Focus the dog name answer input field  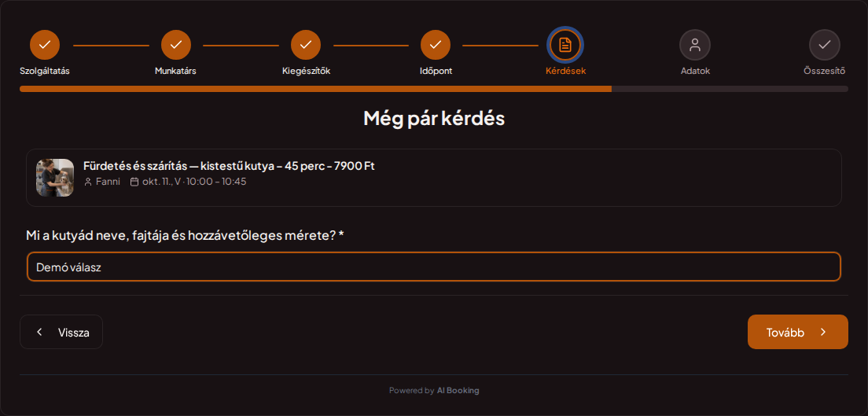pos(434,267)
